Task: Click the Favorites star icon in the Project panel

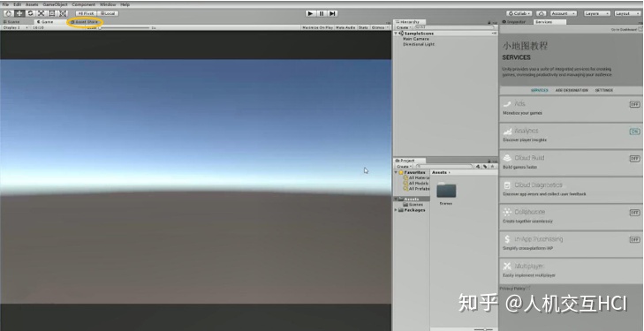Action: (x=401, y=173)
